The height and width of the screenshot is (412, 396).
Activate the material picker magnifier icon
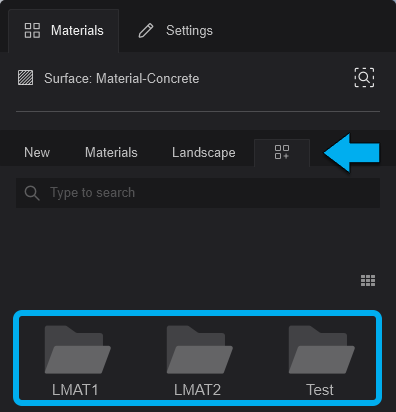tap(364, 77)
